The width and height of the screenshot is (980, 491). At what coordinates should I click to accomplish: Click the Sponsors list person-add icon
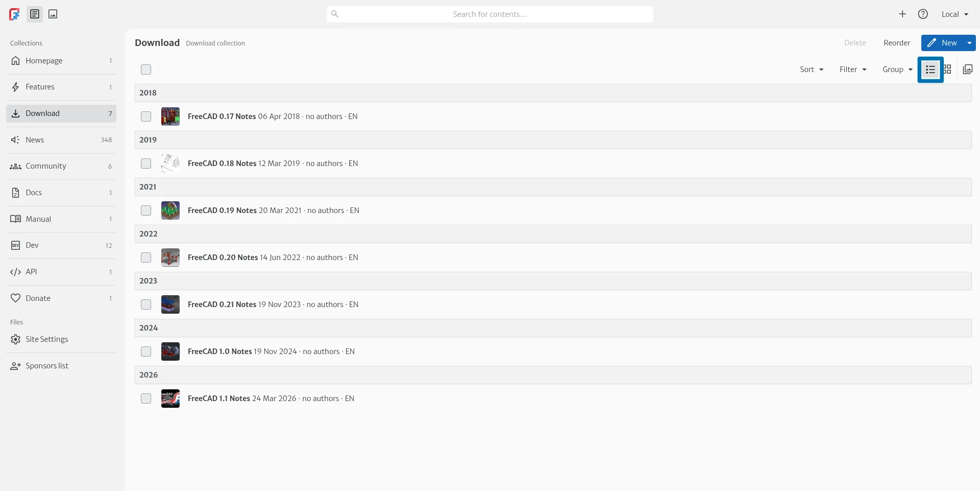(x=16, y=366)
